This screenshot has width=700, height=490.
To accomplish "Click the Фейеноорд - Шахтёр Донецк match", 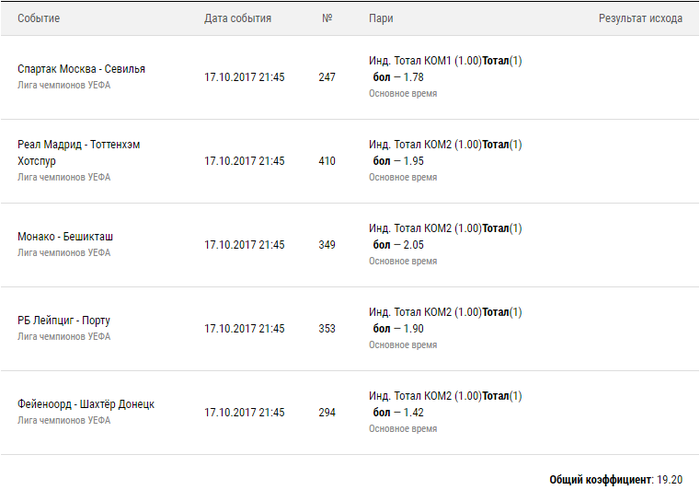I will 86,405.
